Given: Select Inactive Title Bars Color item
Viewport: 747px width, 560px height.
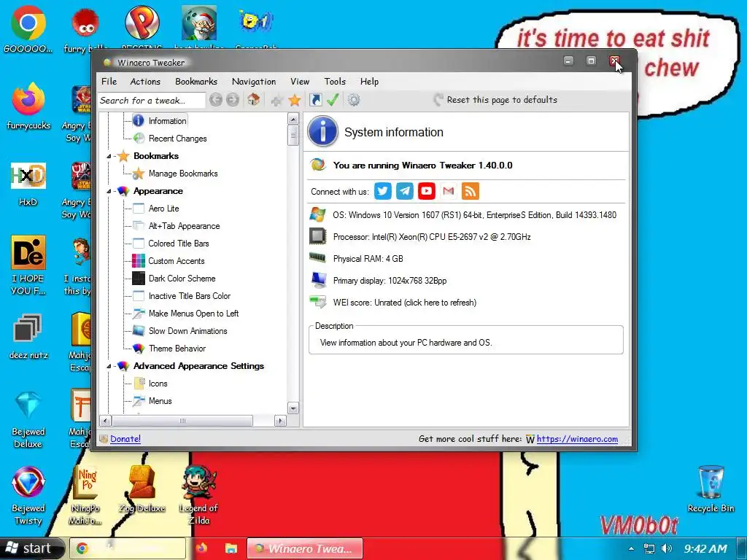Looking at the screenshot, I should pos(190,296).
